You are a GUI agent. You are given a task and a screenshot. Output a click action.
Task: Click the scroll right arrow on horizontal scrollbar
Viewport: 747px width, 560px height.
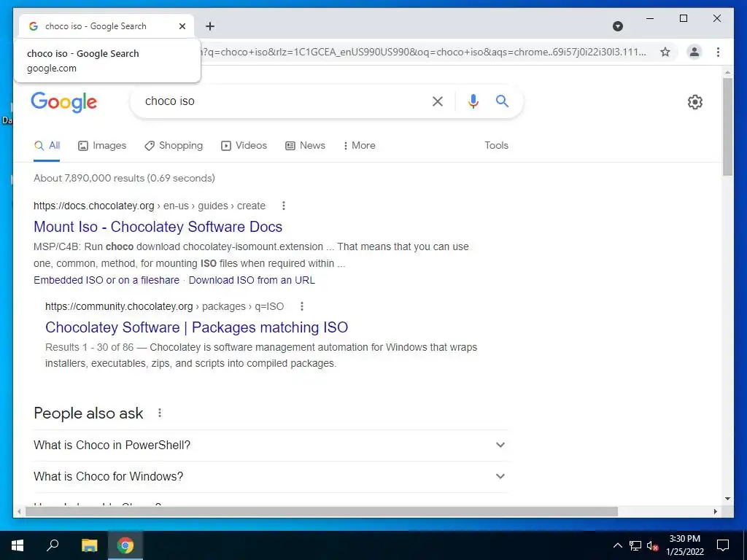pyautogui.click(x=715, y=511)
